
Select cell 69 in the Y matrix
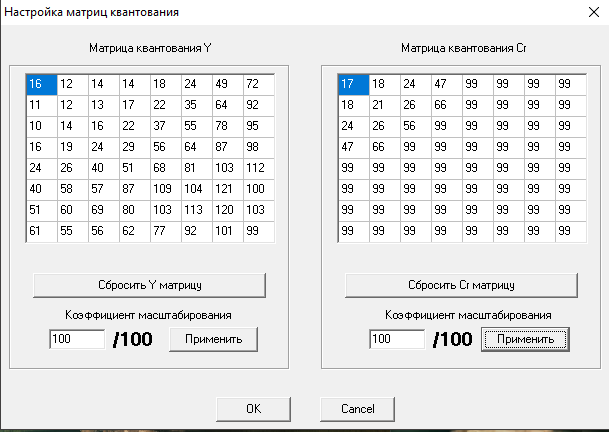point(104,211)
